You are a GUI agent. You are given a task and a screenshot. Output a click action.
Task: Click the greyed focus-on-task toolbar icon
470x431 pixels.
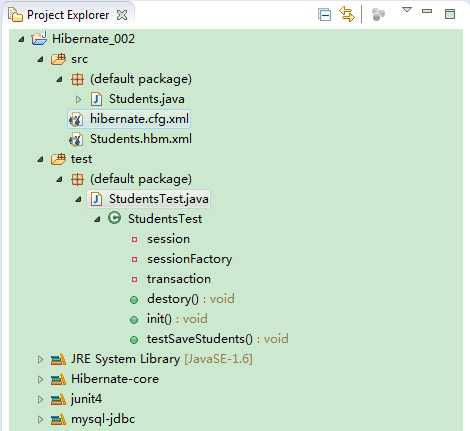(378, 14)
